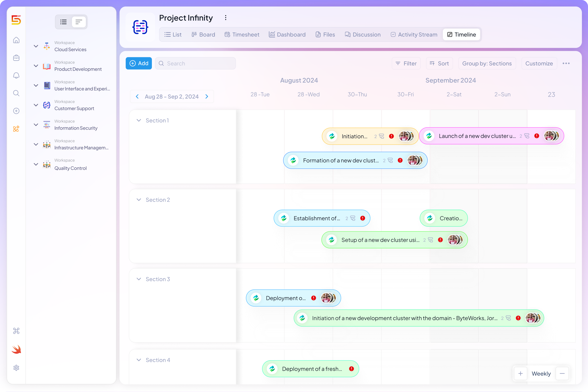Viewport: 588px width, 392px height.
Task: Open the AI sparkle icon in the sidebar
Action: 16,129
